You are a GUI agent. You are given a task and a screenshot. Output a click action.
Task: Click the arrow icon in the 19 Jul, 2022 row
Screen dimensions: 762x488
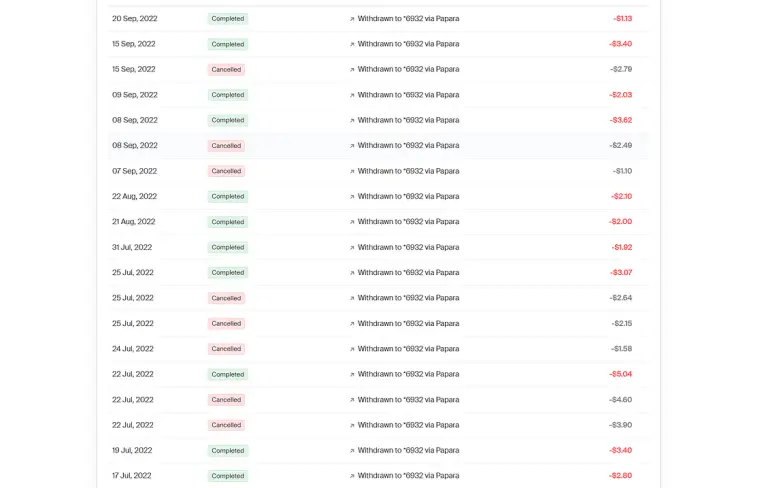[352, 451]
